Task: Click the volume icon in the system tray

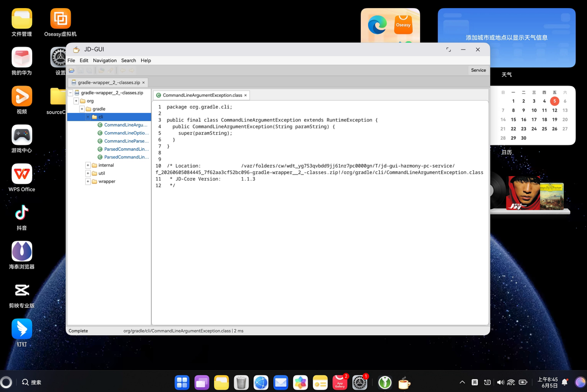Action: 500,382
